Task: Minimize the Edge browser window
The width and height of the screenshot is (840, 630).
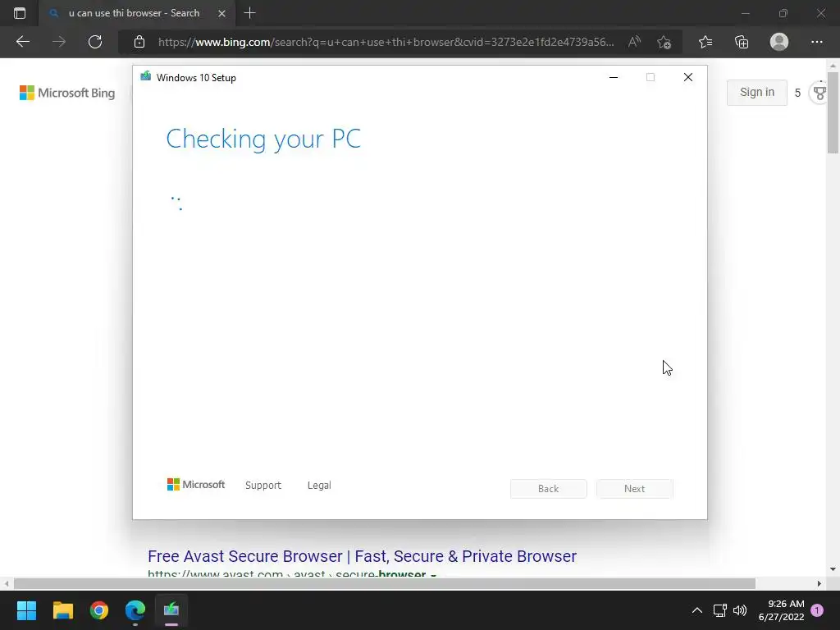Action: click(x=745, y=13)
